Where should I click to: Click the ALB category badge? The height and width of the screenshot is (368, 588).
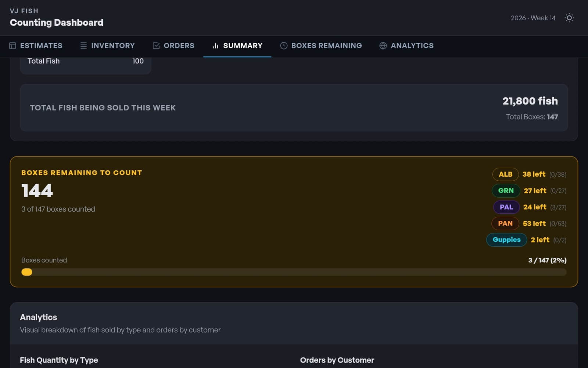tap(505, 174)
